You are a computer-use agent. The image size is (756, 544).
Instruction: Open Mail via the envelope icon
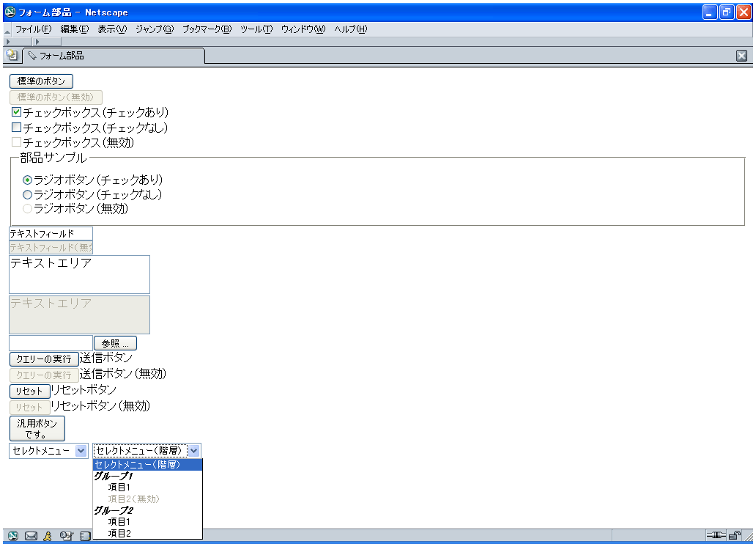pyautogui.click(x=31, y=535)
